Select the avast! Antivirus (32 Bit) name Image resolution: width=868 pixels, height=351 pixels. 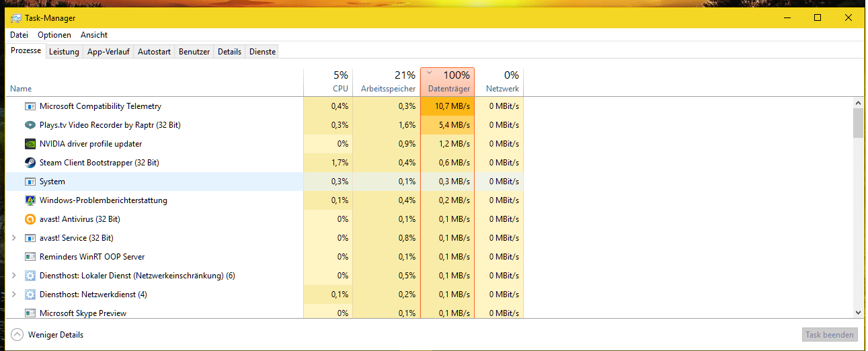(x=80, y=219)
